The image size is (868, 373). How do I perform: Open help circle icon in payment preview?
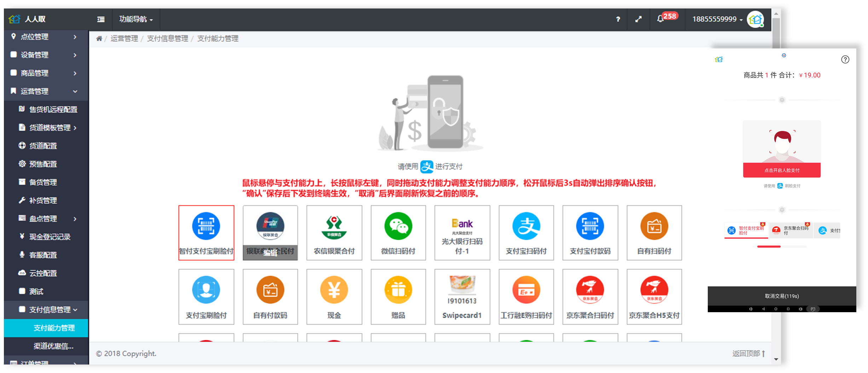point(845,59)
